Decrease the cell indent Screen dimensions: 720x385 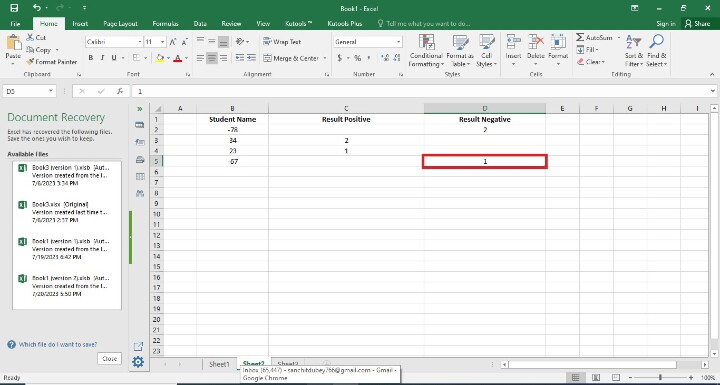point(240,58)
